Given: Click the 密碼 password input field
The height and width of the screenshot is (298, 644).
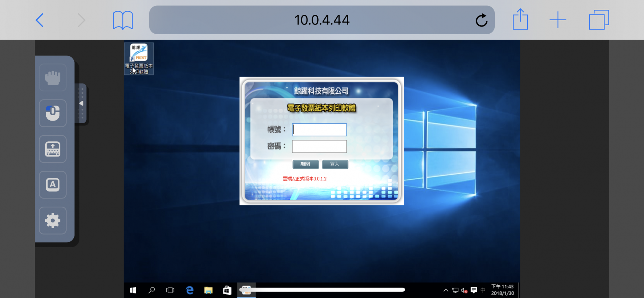Looking at the screenshot, I should 319,146.
